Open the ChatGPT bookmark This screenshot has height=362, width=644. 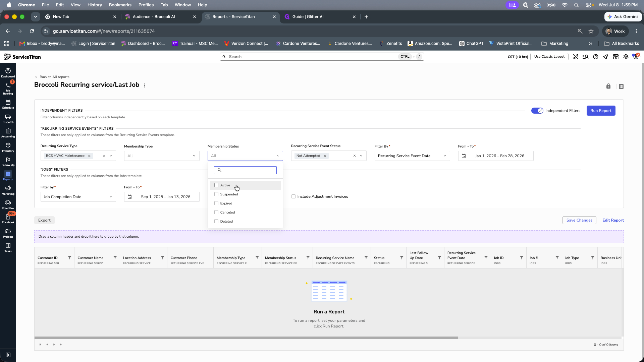(x=471, y=44)
